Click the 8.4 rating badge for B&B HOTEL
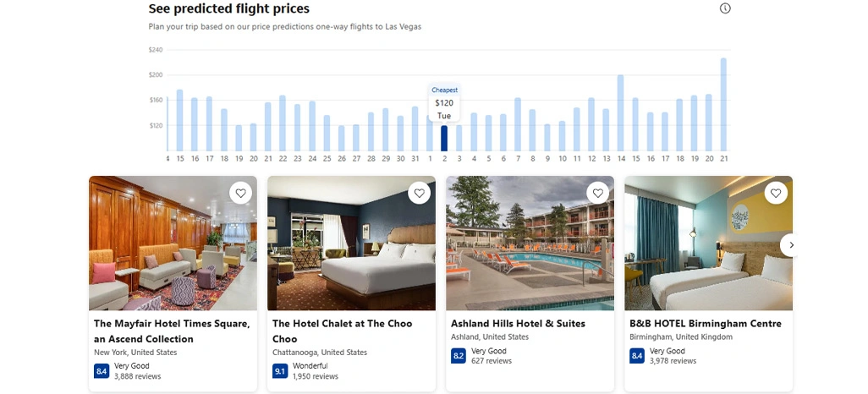This screenshot has height=394, width=868. [x=637, y=356]
